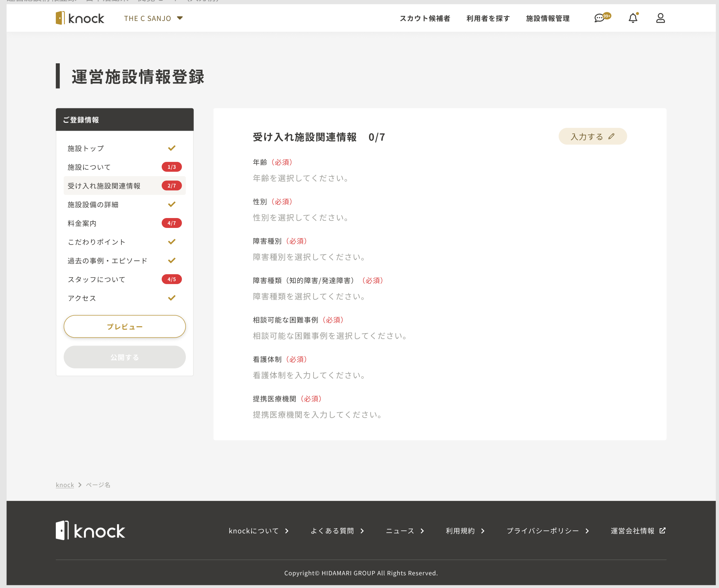Open the ニュース footer link

coord(405,531)
